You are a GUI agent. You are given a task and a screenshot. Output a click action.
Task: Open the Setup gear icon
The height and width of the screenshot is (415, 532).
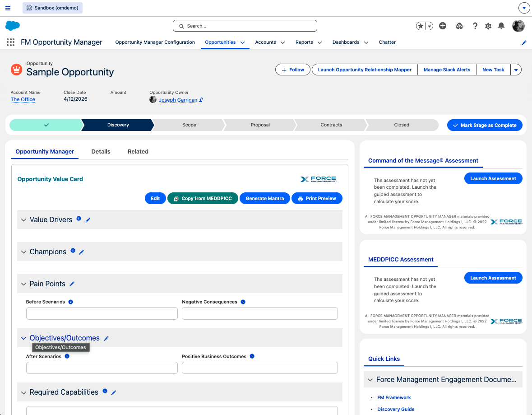(488, 26)
